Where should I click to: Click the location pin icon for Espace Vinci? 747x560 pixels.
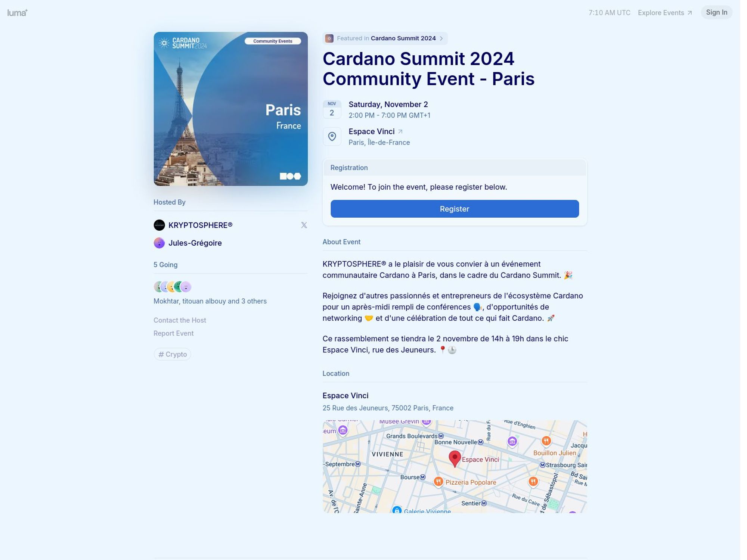pyautogui.click(x=332, y=137)
